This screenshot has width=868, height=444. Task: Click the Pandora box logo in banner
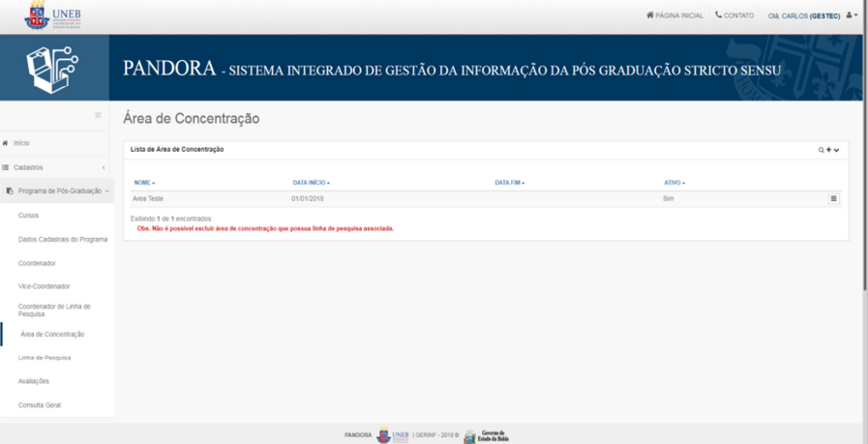click(x=52, y=68)
